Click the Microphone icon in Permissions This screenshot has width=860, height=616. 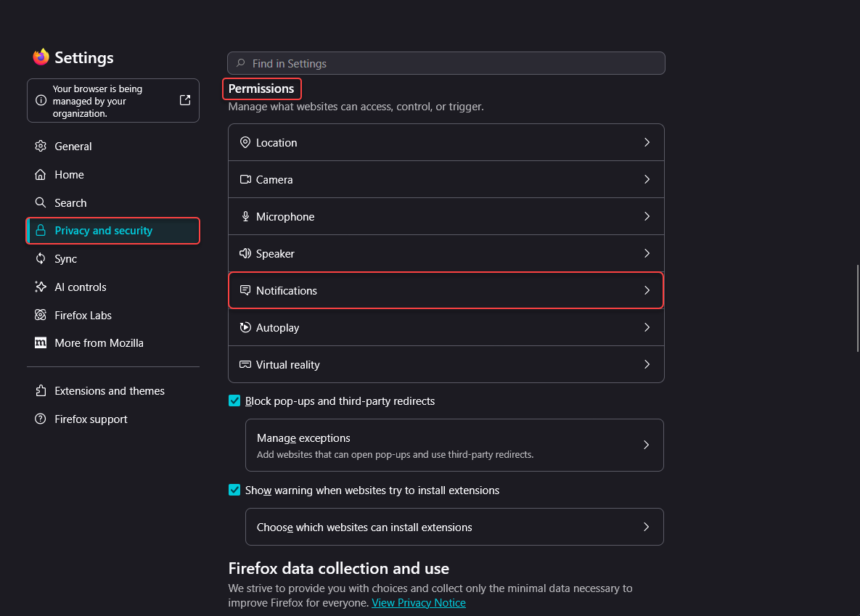(245, 217)
